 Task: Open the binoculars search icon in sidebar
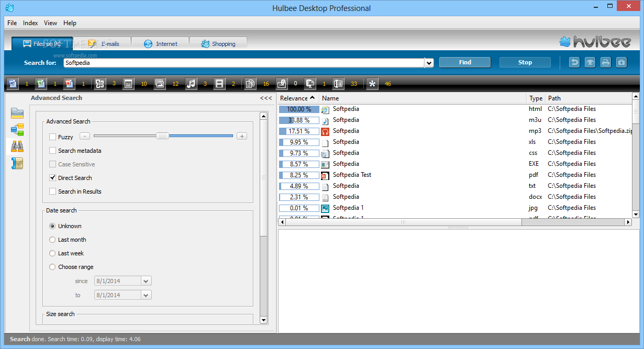coord(17,147)
